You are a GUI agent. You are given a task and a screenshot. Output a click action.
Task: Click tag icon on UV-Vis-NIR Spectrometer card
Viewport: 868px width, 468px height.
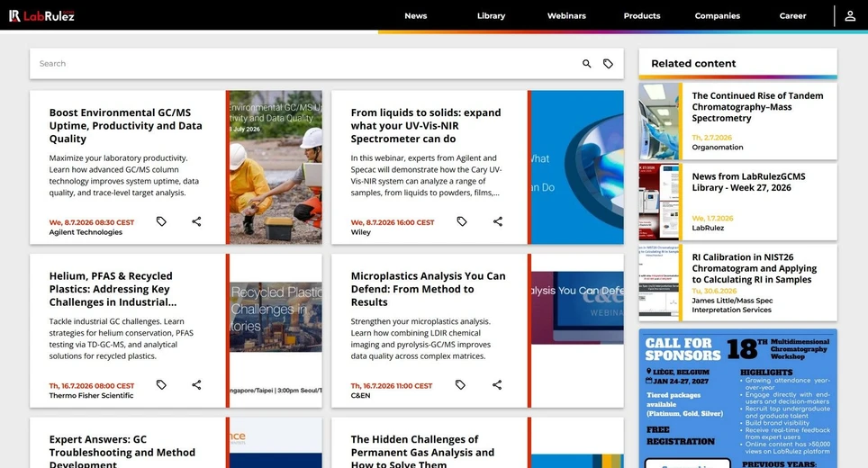point(462,221)
